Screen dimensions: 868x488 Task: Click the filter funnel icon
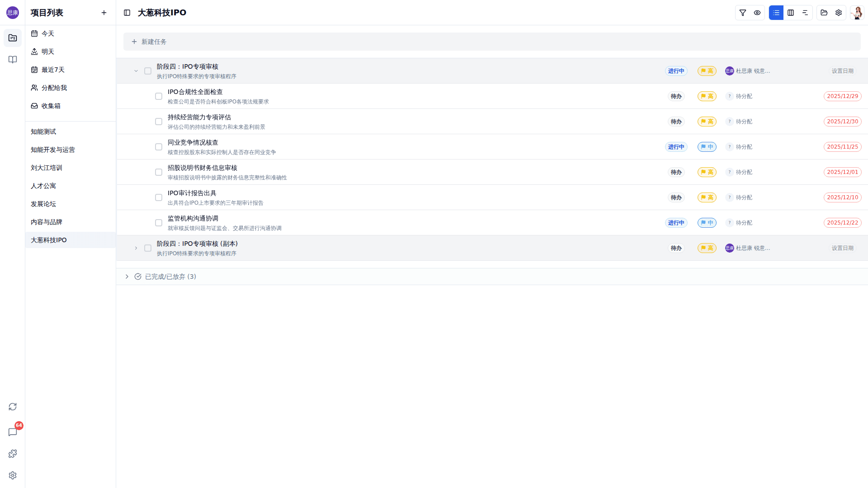pos(743,13)
